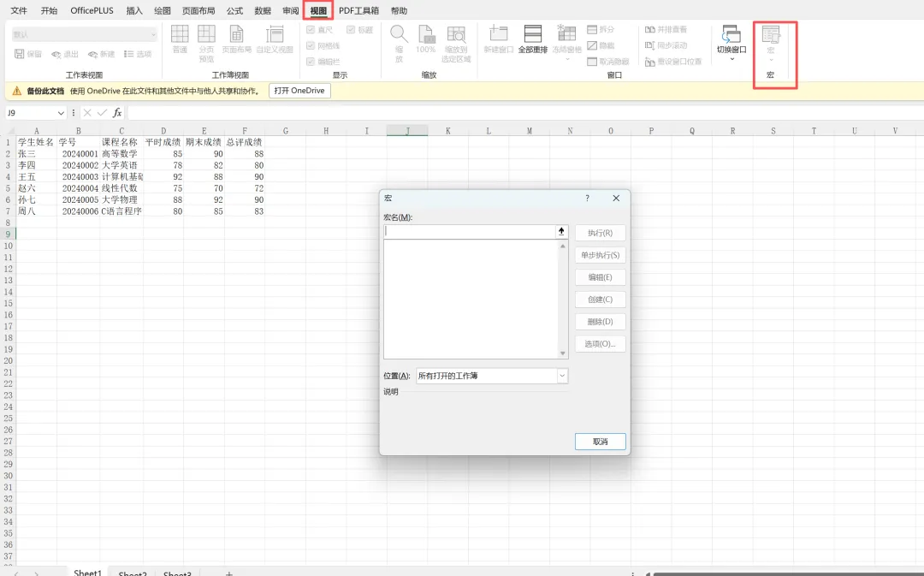Click the 单步执行(S) step into button
Image resolution: width=924 pixels, height=576 pixels.
tap(600, 255)
